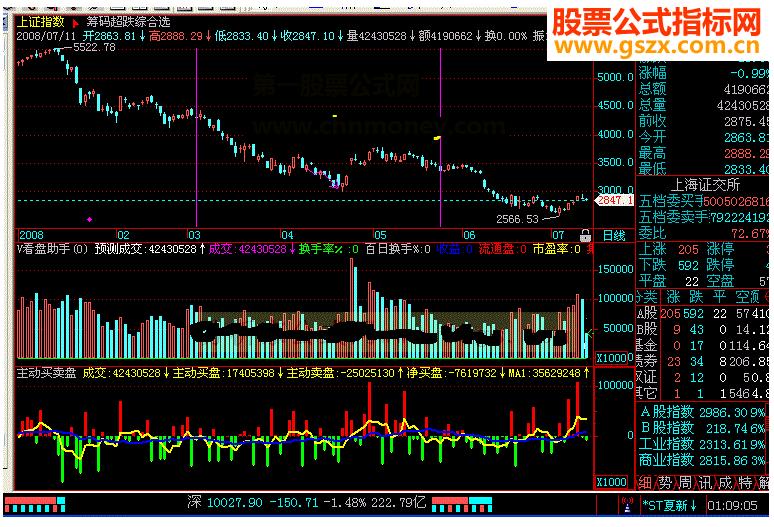Click the 2847.1 current price tag on axis

614,200
